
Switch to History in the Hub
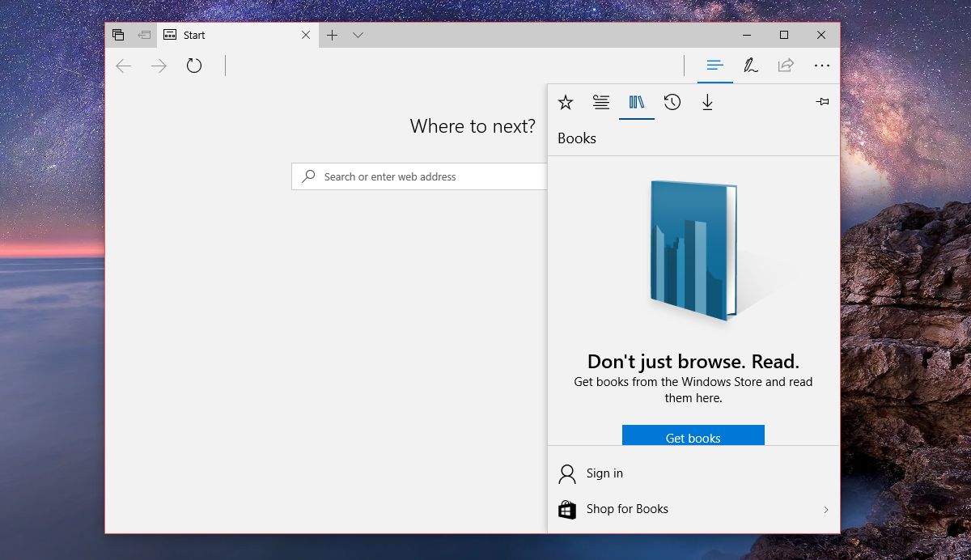672,102
